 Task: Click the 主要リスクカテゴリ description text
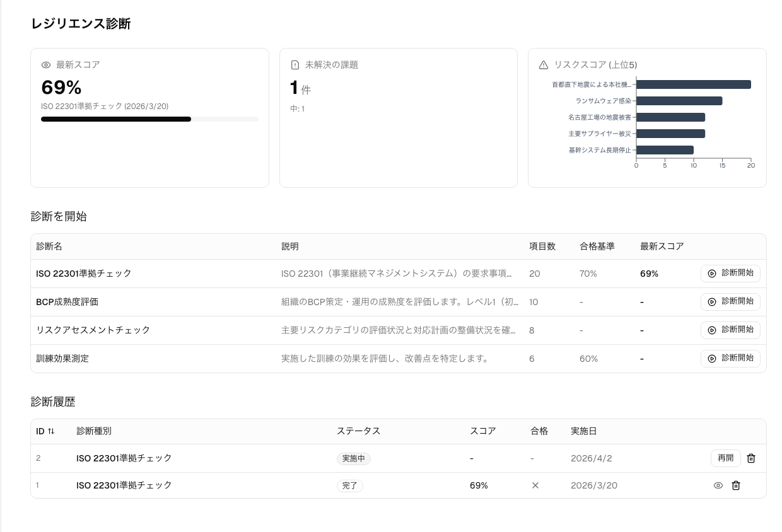pos(399,330)
